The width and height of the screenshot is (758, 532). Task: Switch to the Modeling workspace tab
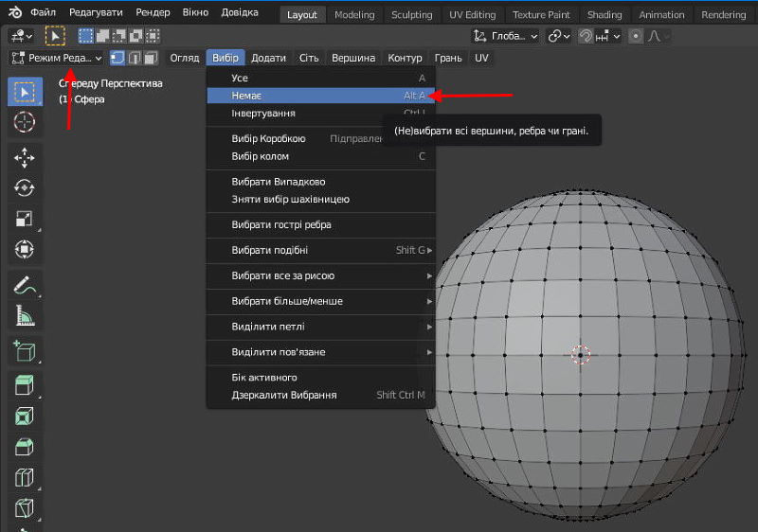tap(354, 15)
